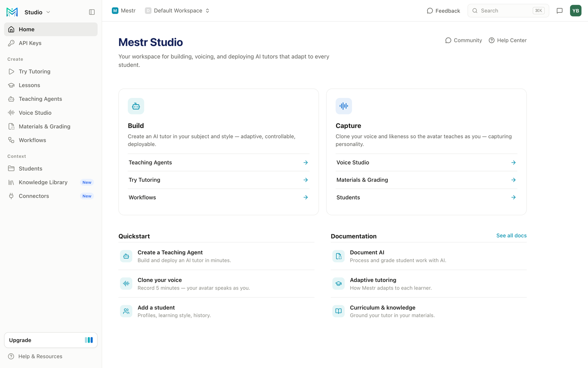Click the Document AI file icon
The width and height of the screenshot is (588, 368).
[x=338, y=256]
